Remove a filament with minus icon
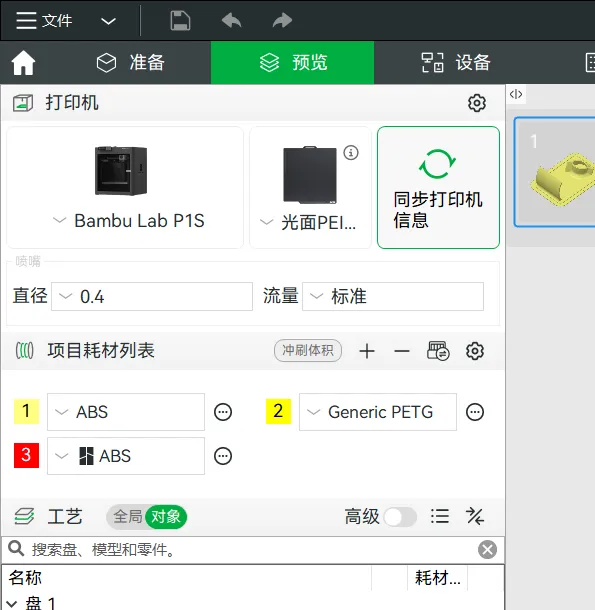Screen dimensions: 595x610 [402, 351]
